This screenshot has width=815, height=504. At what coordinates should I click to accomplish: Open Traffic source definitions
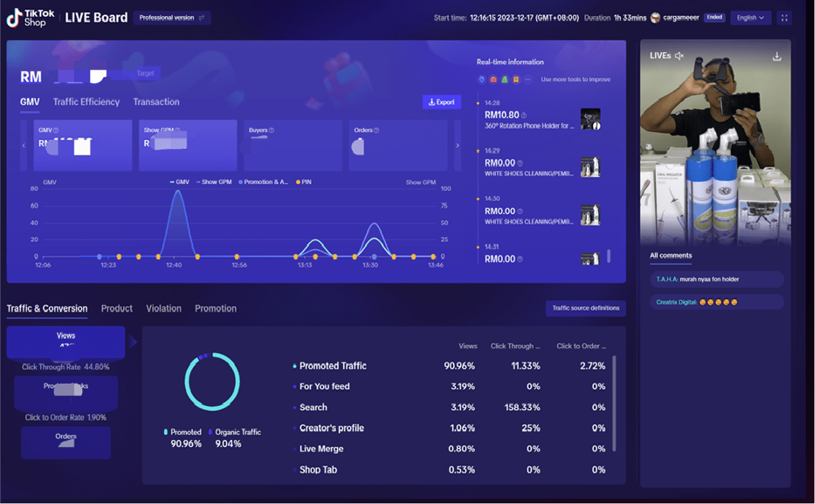585,308
